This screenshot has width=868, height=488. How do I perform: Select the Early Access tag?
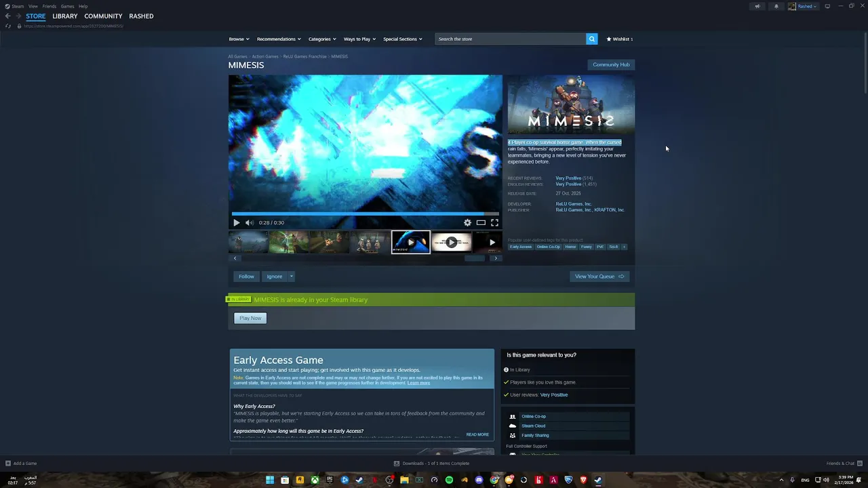pos(521,247)
